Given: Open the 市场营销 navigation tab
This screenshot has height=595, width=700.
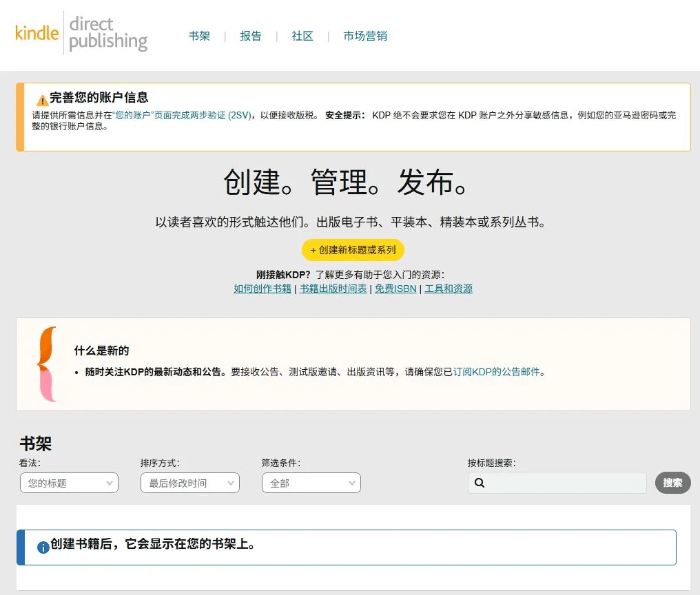Looking at the screenshot, I should click(x=364, y=36).
